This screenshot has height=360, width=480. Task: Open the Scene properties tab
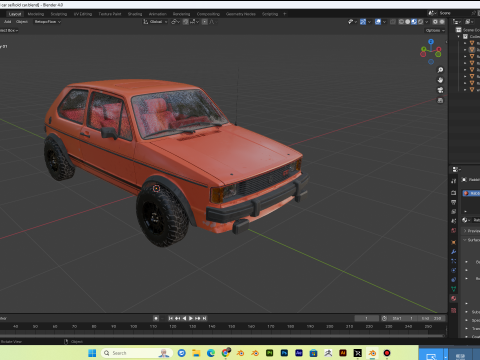(454, 221)
